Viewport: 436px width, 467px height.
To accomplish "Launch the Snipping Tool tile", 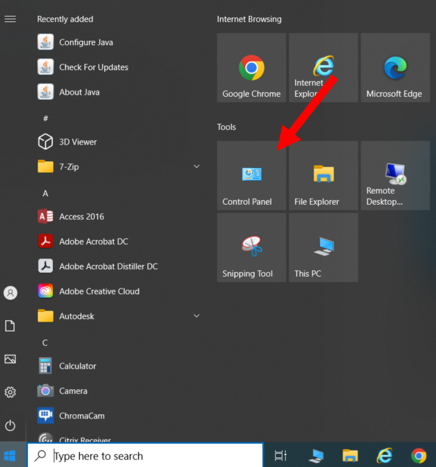I will click(251, 248).
